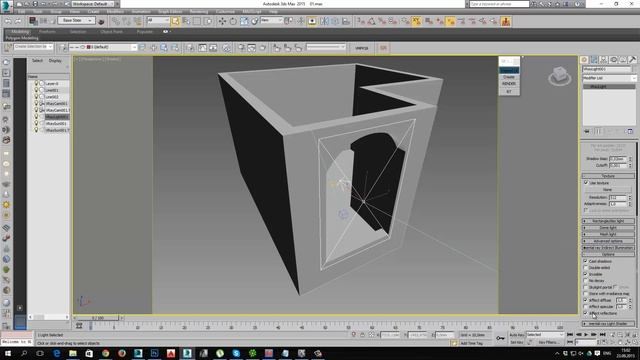The width and height of the screenshot is (640, 360).
Task: Open the selection filter All dropdown
Action: point(158,20)
